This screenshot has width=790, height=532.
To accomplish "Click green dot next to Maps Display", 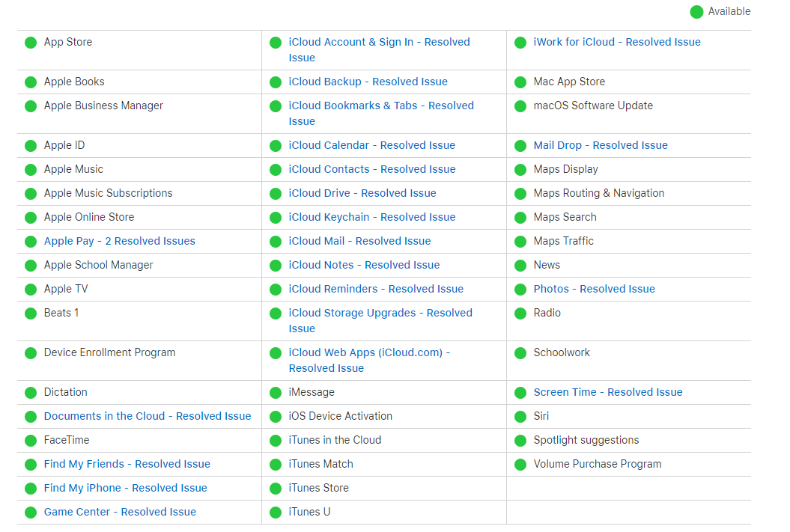I will [x=520, y=170].
